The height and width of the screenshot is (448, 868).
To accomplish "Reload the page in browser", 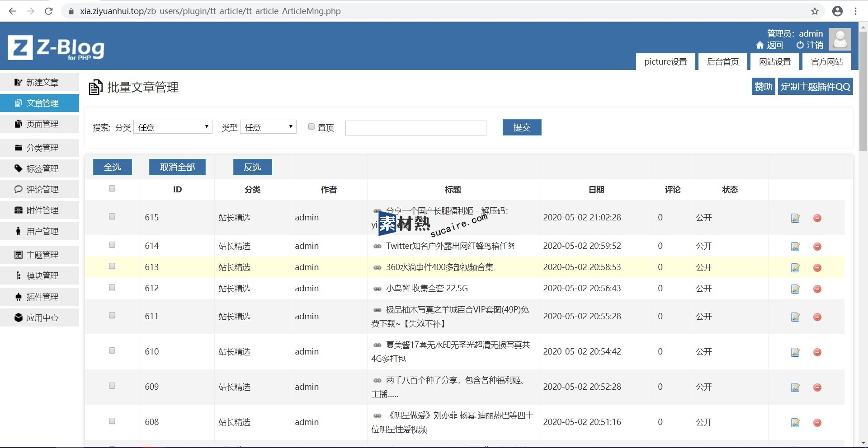I will tap(49, 11).
